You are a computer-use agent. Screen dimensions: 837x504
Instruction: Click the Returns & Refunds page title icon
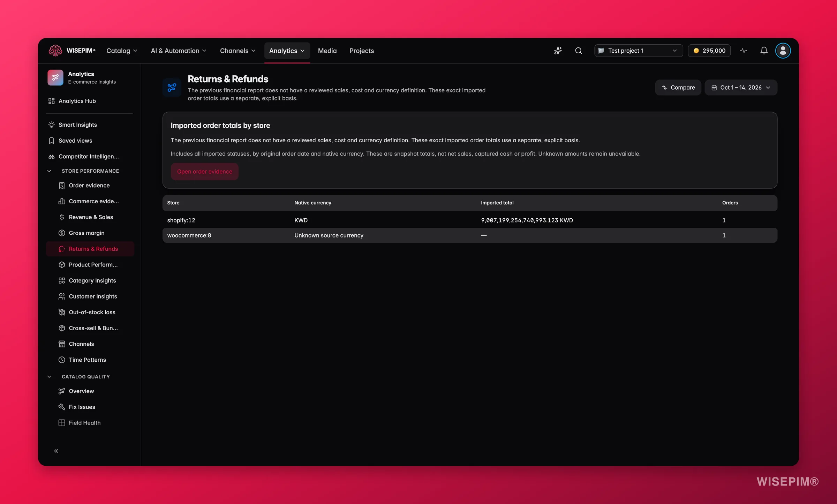coord(172,87)
